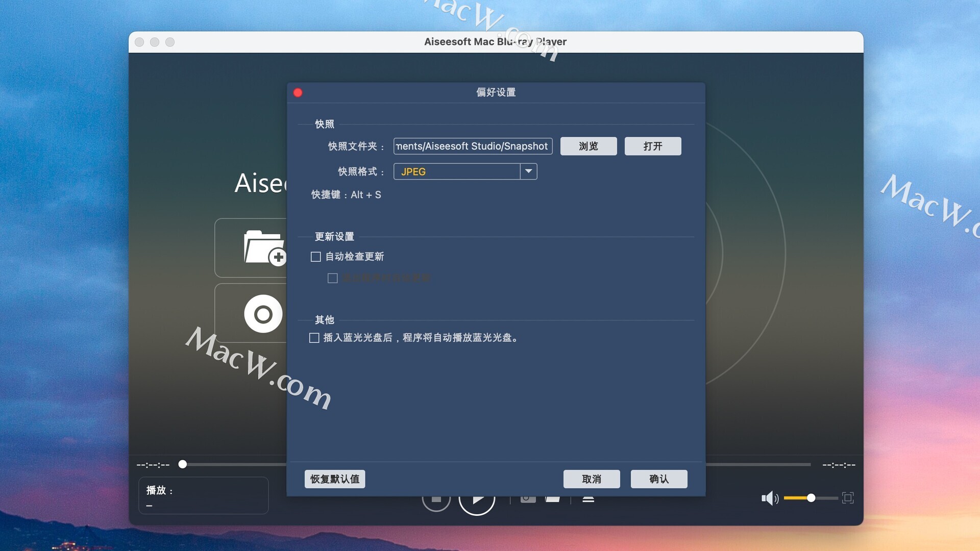Adjust the volume slider knob
Screen dimensions: 980x551
pos(811,498)
